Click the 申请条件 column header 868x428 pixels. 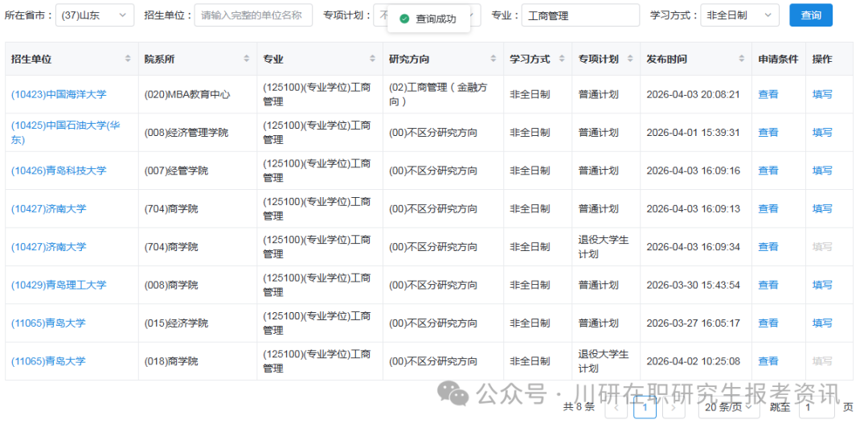[x=778, y=59]
